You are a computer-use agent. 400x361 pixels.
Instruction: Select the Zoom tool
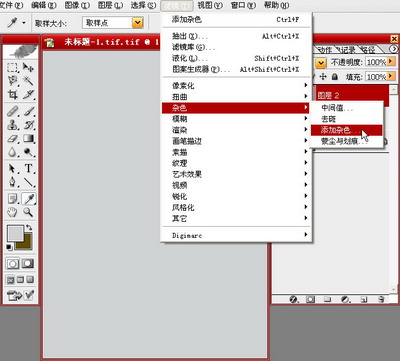(x=28, y=212)
